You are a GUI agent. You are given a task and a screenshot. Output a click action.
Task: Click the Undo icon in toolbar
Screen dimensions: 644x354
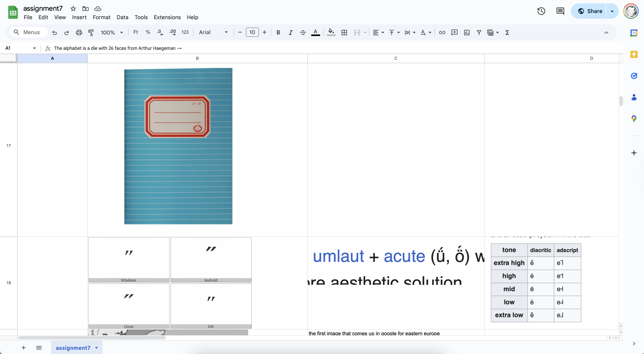(54, 32)
